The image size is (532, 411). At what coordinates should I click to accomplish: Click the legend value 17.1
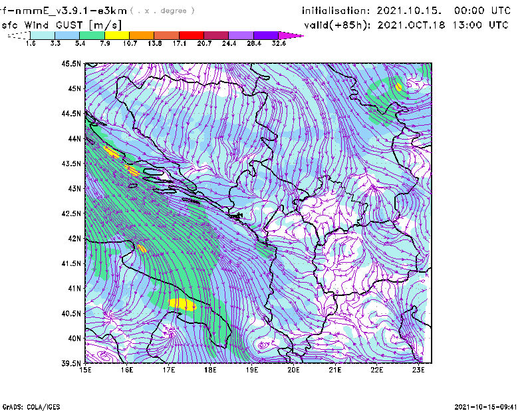[180, 43]
